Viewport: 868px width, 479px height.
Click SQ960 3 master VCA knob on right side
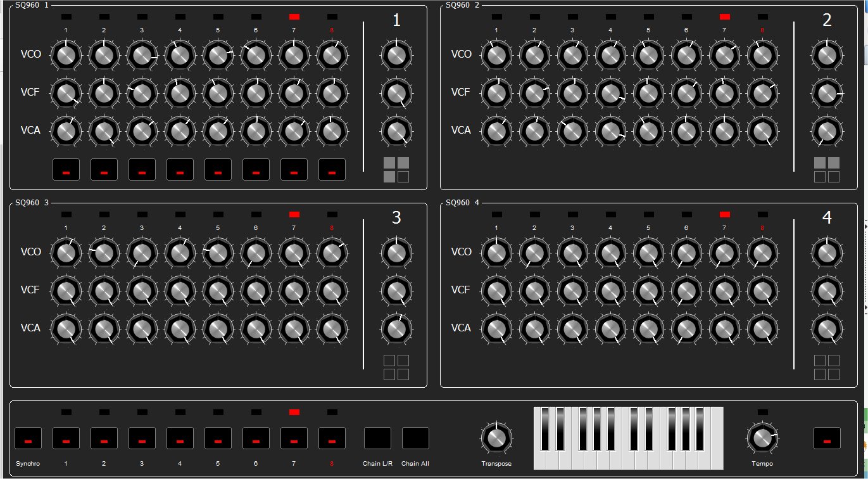(x=396, y=329)
